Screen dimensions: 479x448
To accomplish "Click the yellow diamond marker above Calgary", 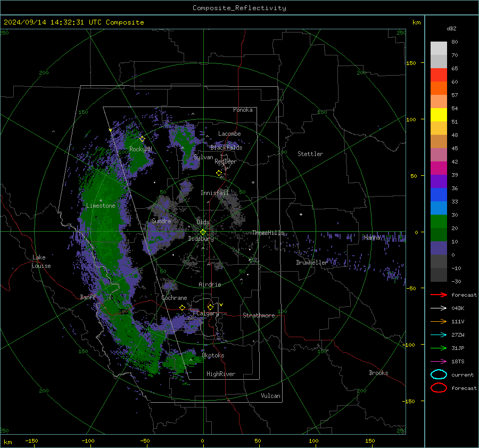I will tap(210, 307).
